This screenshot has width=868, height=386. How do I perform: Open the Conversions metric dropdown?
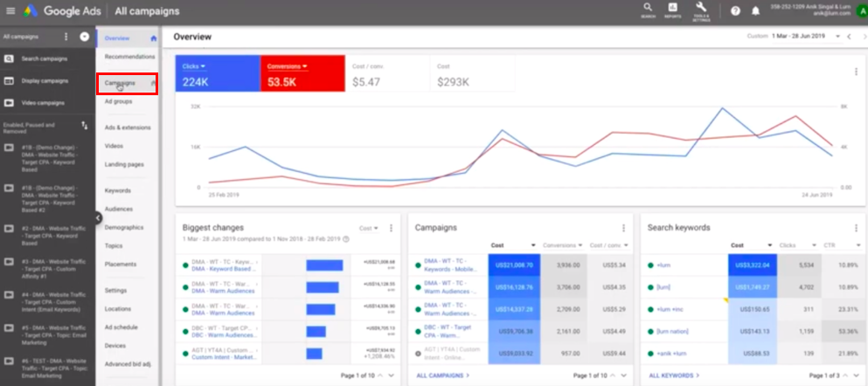(x=287, y=66)
